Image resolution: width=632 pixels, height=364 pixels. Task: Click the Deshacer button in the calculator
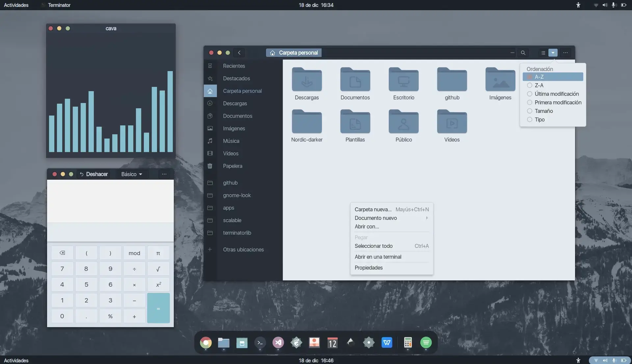95,174
